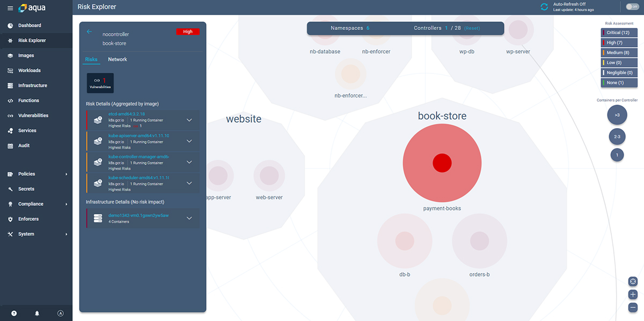This screenshot has height=321, width=644.
Task: Switch to the Network tab
Action: pos(118,59)
